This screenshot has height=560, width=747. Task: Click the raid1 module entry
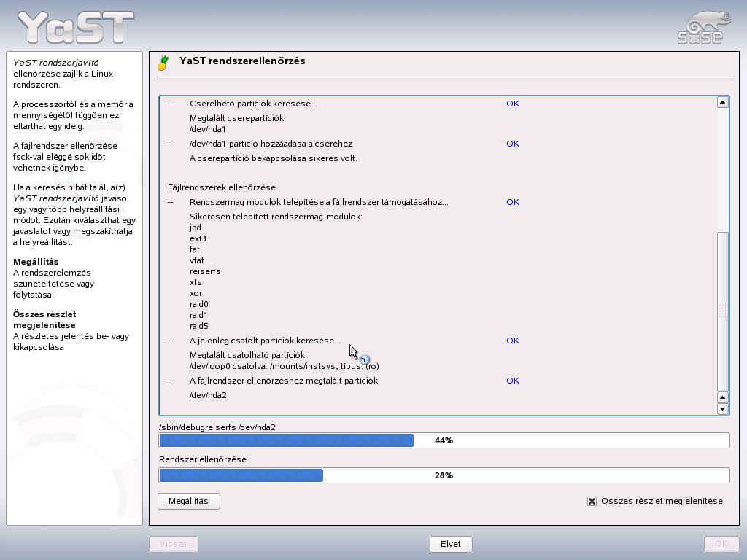tap(198, 315)
